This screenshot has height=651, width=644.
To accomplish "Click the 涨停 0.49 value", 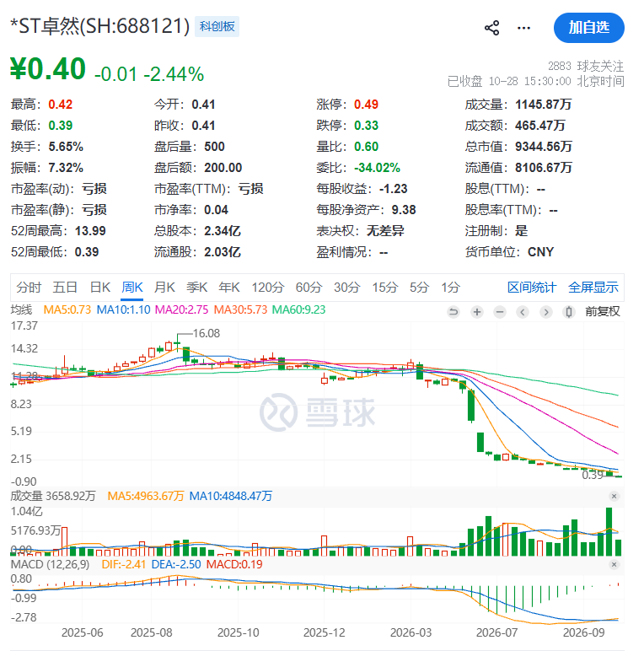I will 366,105.
